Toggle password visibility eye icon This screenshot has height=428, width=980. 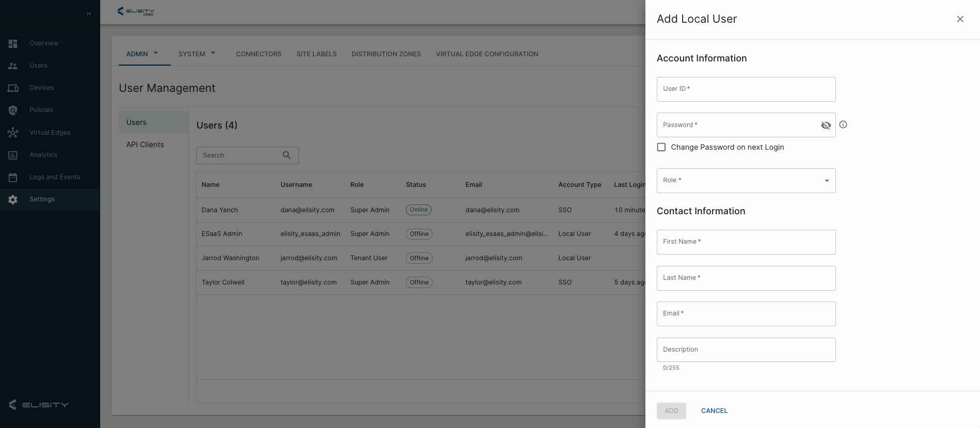(x=826, y=125)
